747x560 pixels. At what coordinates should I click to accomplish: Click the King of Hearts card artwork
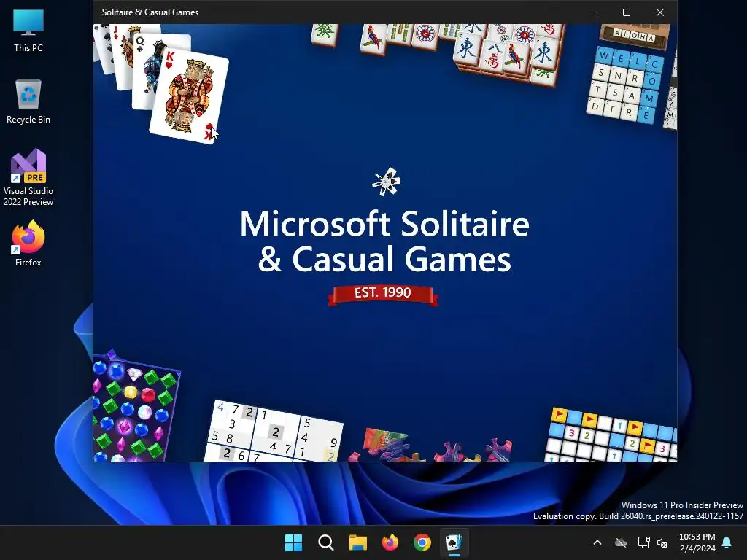tap(189, 96)
